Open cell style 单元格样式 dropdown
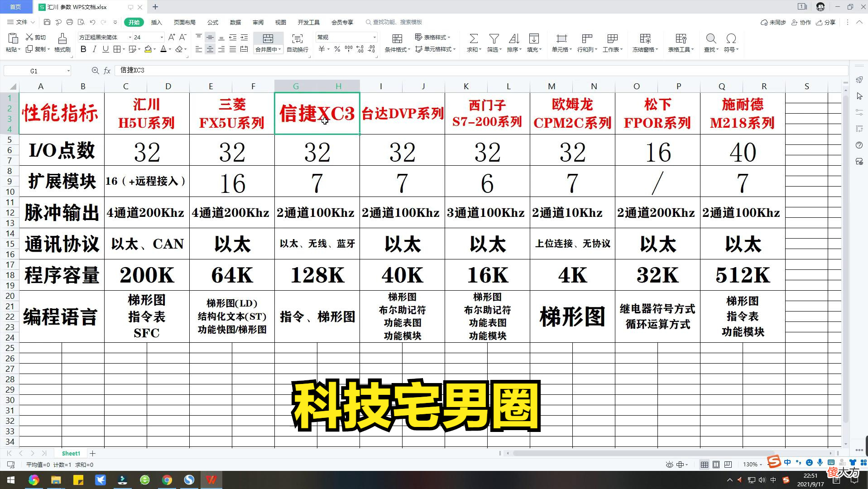 [436, 49]
